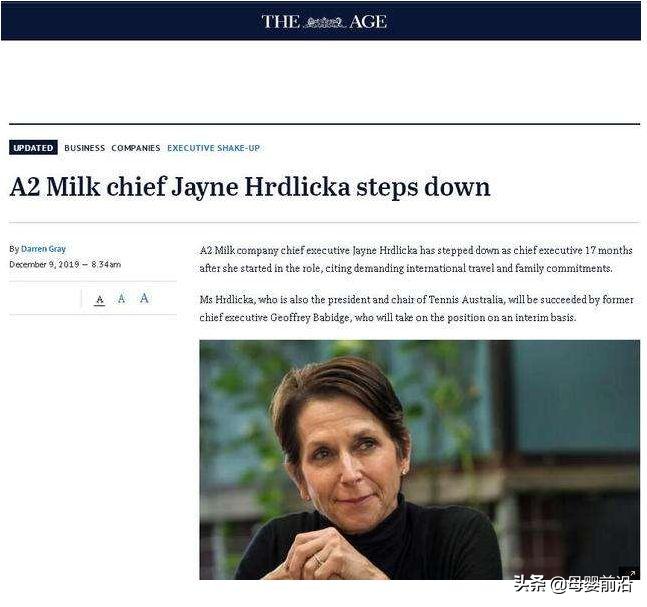Viewport: 647px width, 607px height.
Task: Click the expand image icon on photo
Action: (628, 572)
